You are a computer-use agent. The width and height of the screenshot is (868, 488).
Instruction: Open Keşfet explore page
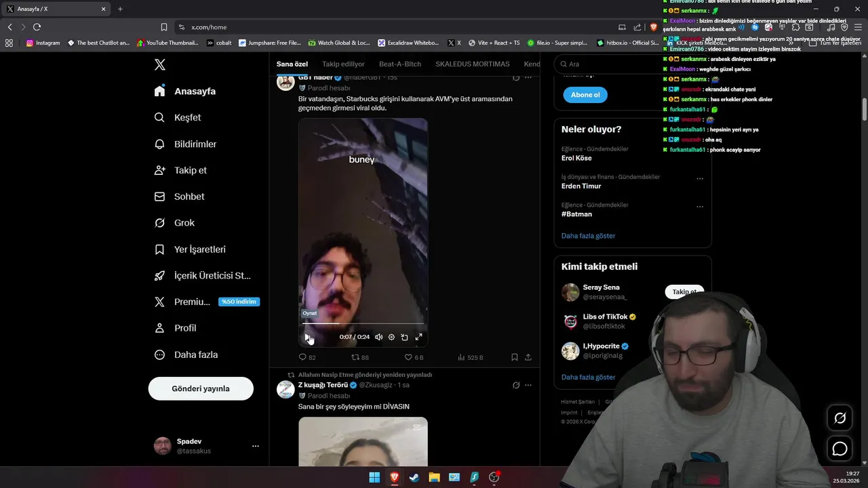click(178, 117)
